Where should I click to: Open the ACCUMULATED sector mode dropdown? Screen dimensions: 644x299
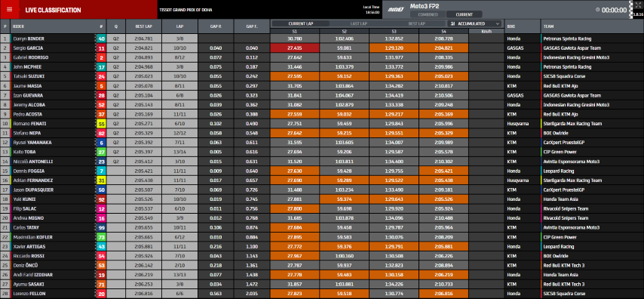[475, 24]
